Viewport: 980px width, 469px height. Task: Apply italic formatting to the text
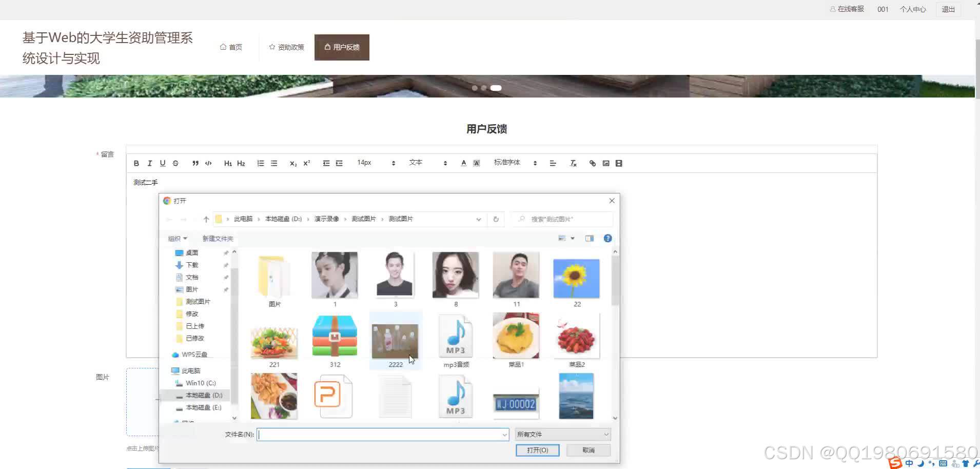point(149,163)
